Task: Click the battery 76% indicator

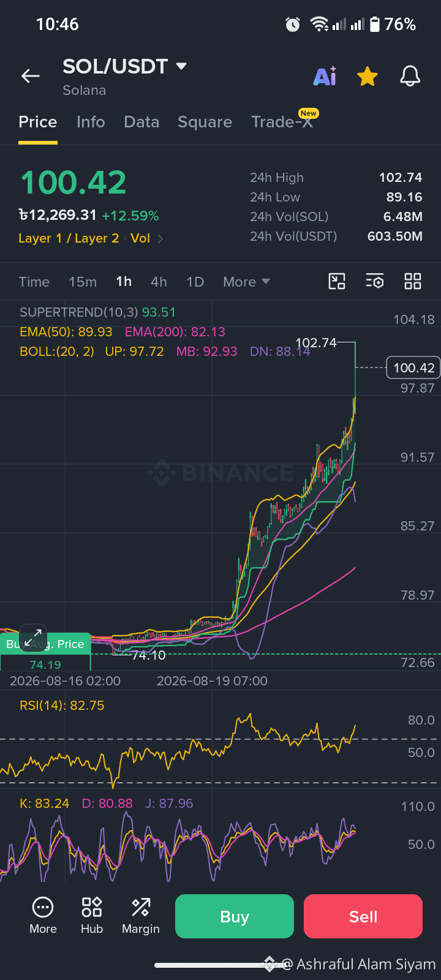Action: (393, 24)
